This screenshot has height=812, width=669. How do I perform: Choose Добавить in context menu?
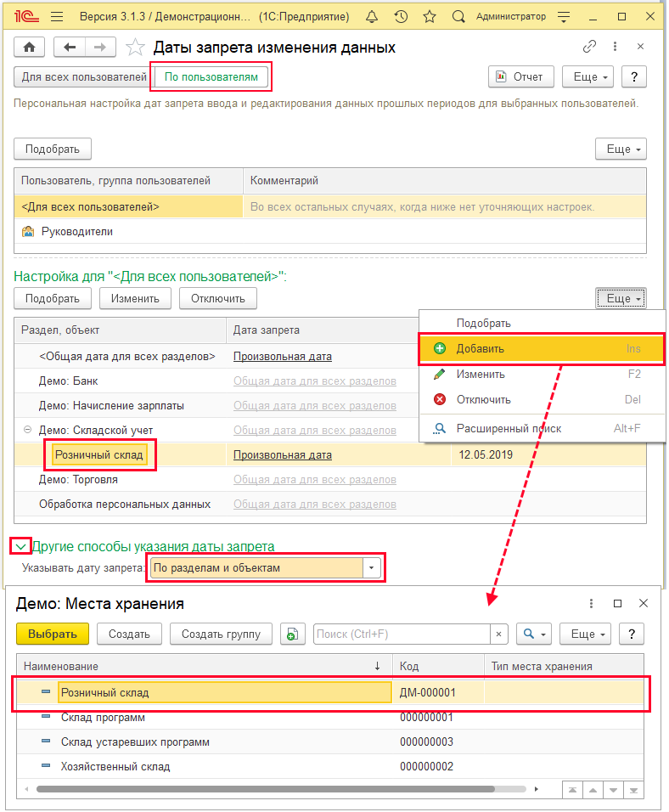coord(542,348)
